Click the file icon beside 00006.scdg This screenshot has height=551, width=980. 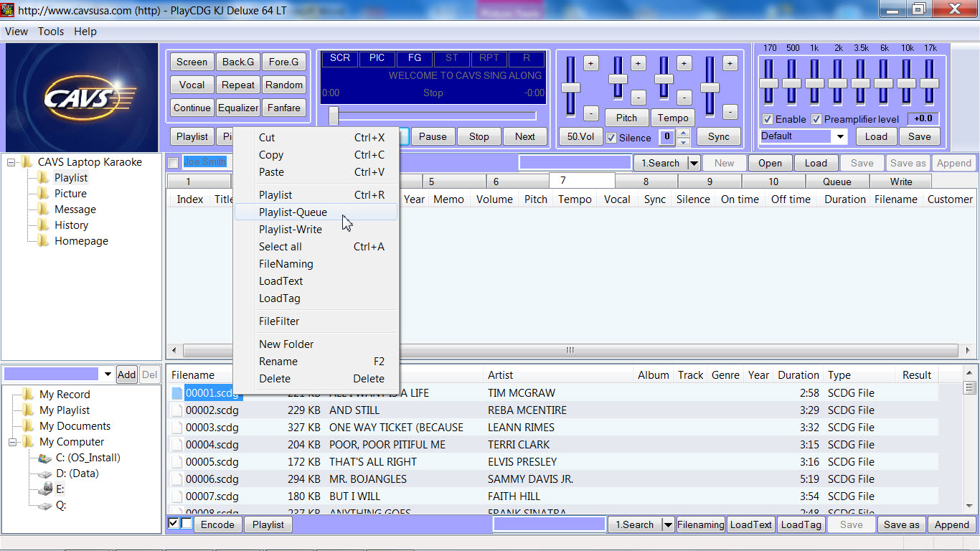point(176,479)
